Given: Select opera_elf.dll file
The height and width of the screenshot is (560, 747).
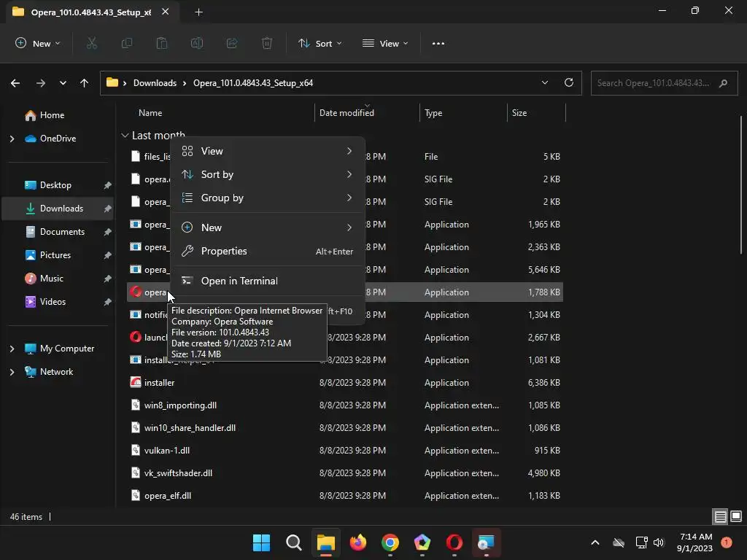Looking at the screenshot, I should (345, 496).
